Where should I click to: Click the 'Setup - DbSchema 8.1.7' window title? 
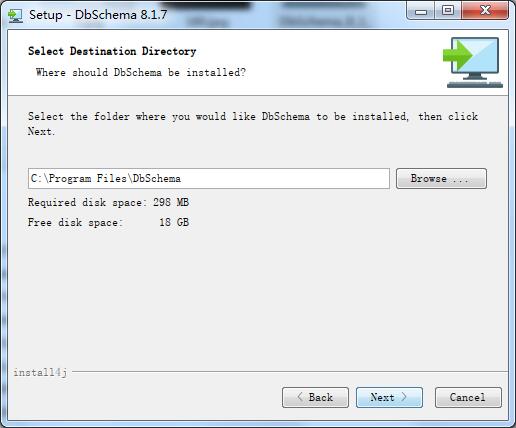pyautogui.click(x=98, y=15)
